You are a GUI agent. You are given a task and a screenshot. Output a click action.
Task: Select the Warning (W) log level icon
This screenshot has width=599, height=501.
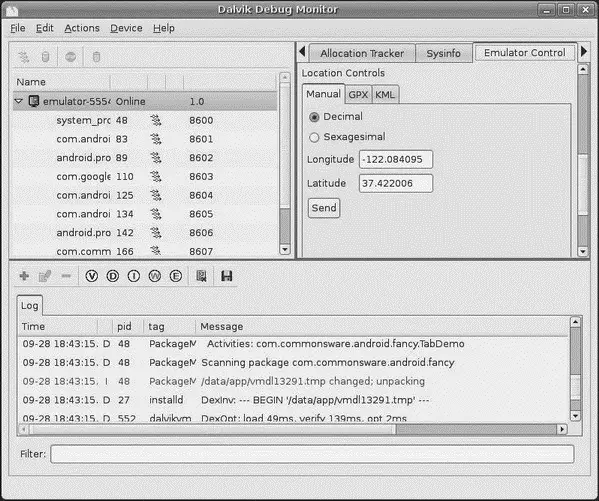point(154,276)
